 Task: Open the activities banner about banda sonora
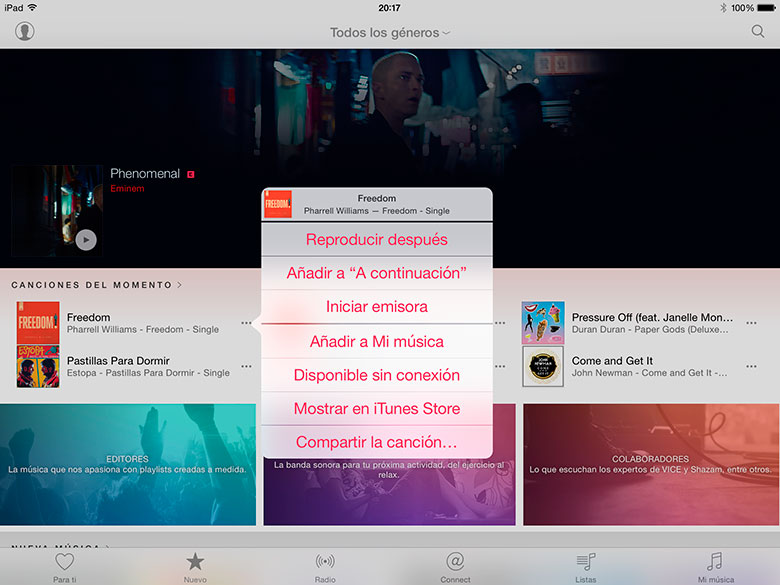(389, 491)
